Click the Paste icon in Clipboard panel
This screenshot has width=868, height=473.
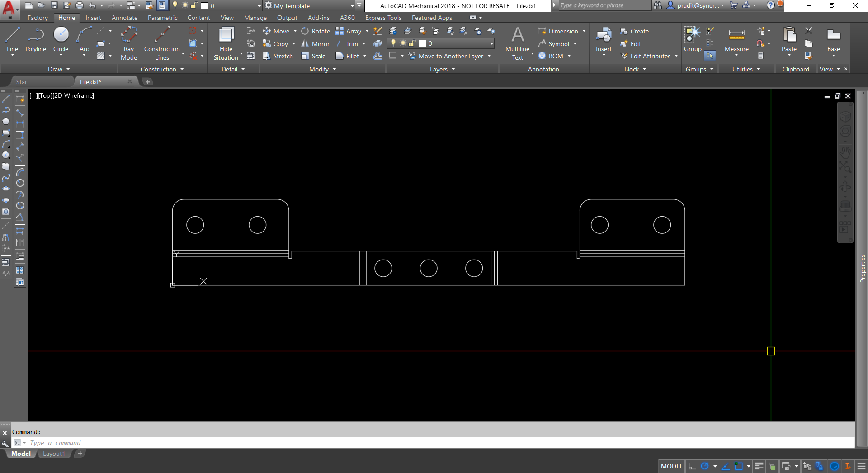click(x=789, y=41)
